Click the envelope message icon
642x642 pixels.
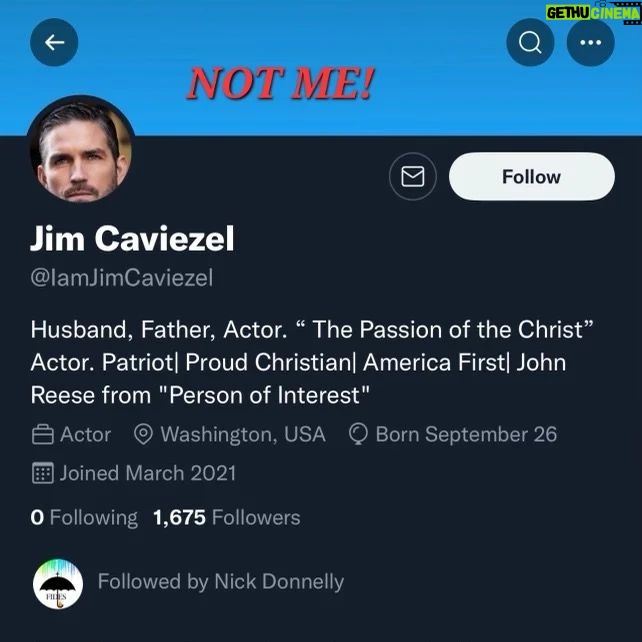(x=412, y=177)
